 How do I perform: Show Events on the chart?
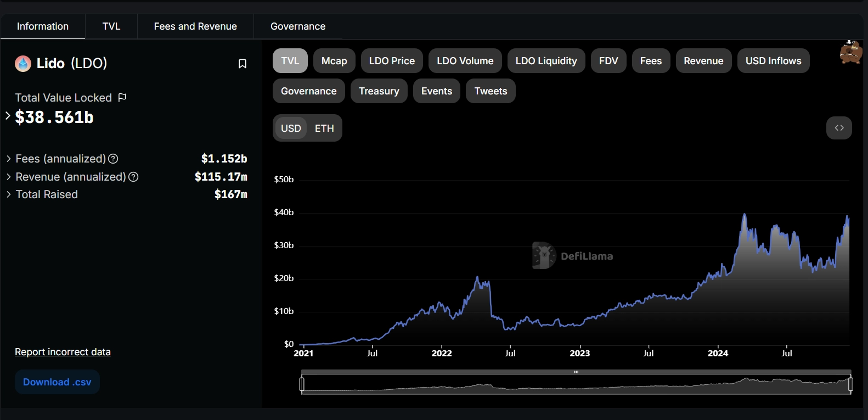pos(437,91)
